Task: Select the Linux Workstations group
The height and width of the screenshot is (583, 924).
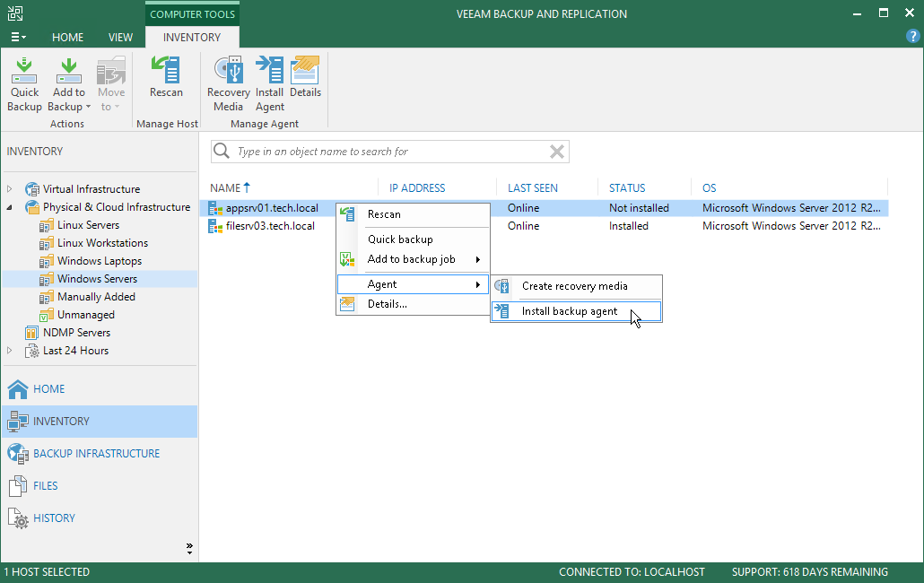Action: pos(102,243)
